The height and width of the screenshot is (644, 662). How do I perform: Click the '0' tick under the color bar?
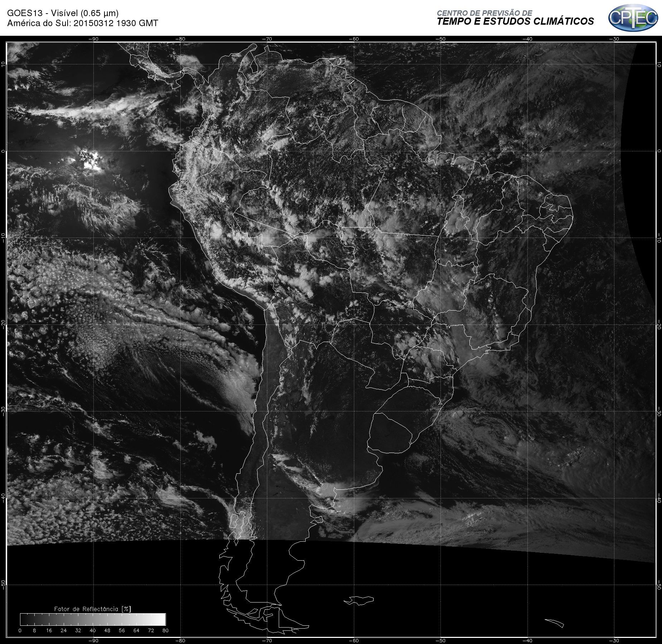point(20,630)
